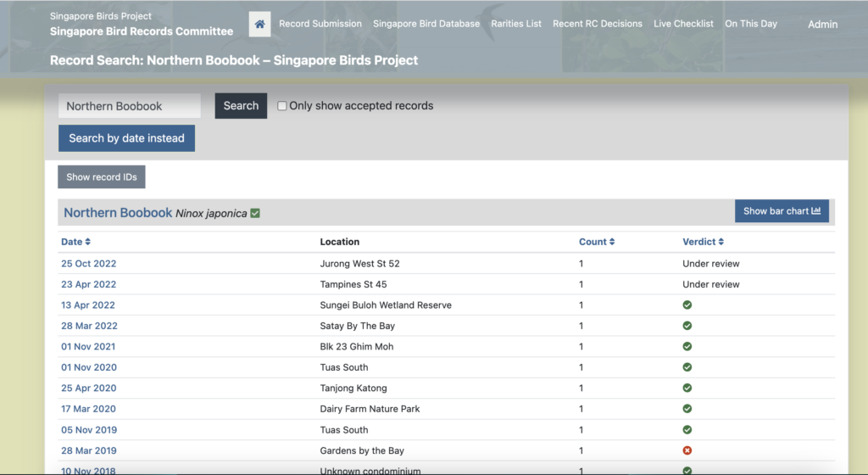This screenshot has width=868, height=475.
Task: Click accepted verdict icon for Tanjong Katong record
Action: point(687,388)
